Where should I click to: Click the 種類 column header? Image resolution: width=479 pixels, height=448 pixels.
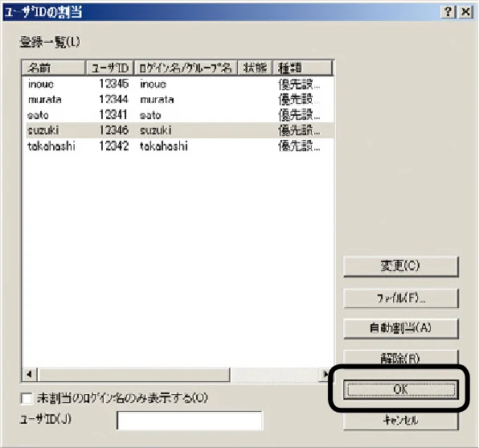[x=302, y=68]
